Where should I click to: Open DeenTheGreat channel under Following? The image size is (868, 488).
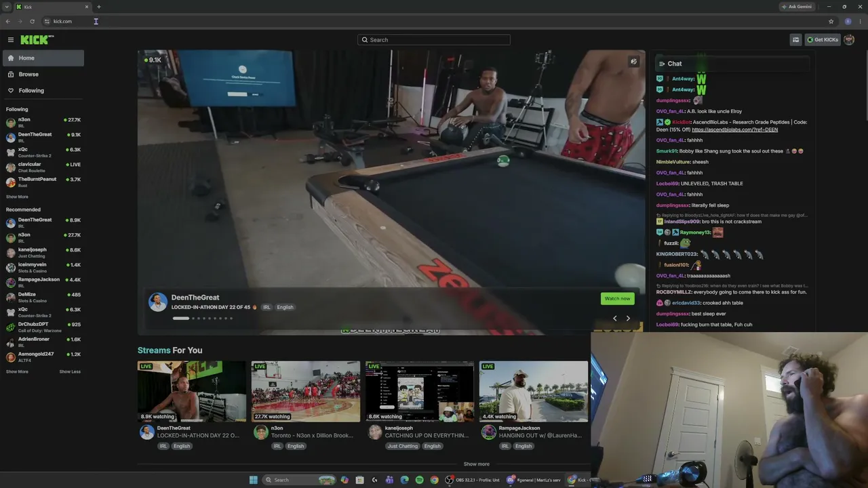tap(43, 137)
